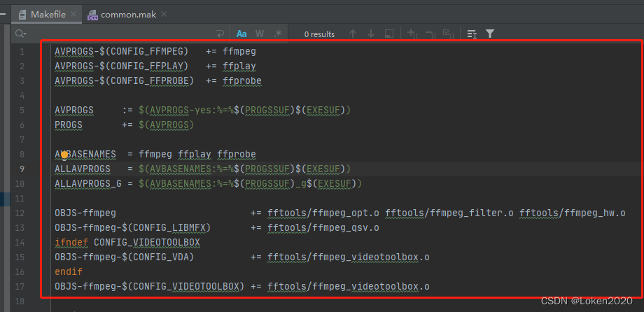The image size is (644, 312).
Task: Close the common.mak tab
Action: 164,15
